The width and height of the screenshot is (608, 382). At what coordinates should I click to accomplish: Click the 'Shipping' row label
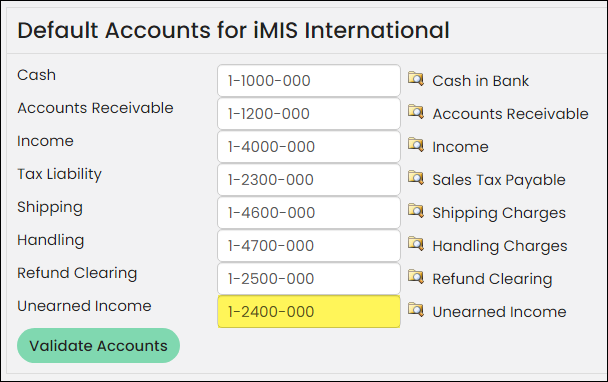[x=50, y=207]
